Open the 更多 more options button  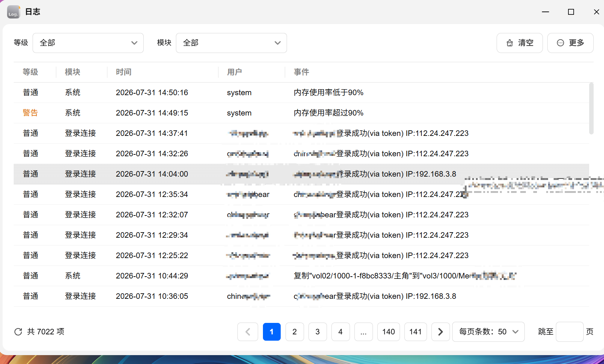pos(570,43)
